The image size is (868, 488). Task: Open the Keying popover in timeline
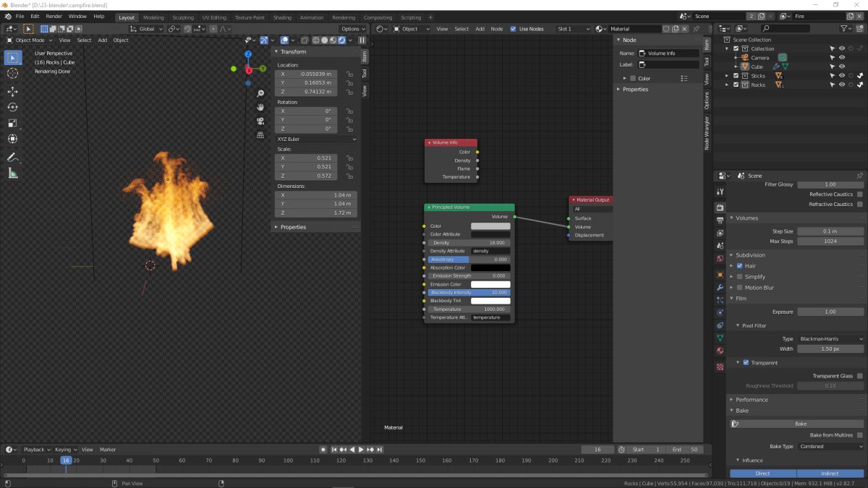[64, 450]
